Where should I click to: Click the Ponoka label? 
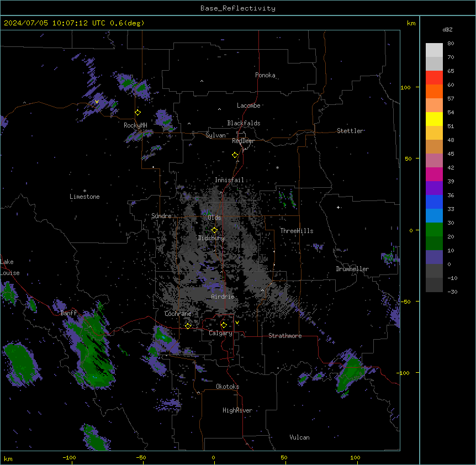(x=265, y=75)
